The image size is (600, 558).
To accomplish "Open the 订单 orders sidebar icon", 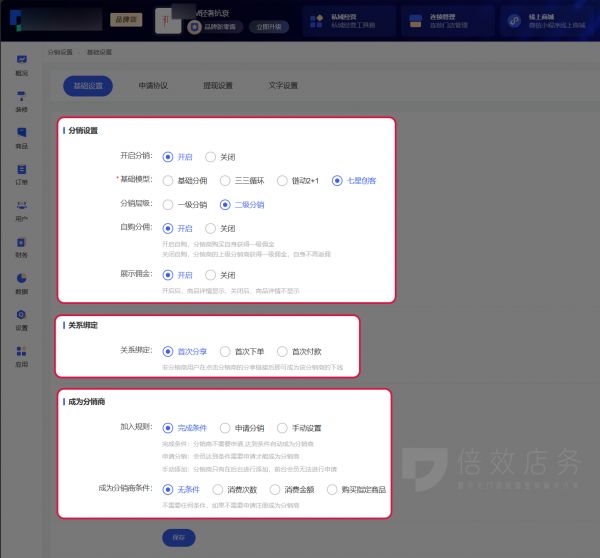I will 21,174.
